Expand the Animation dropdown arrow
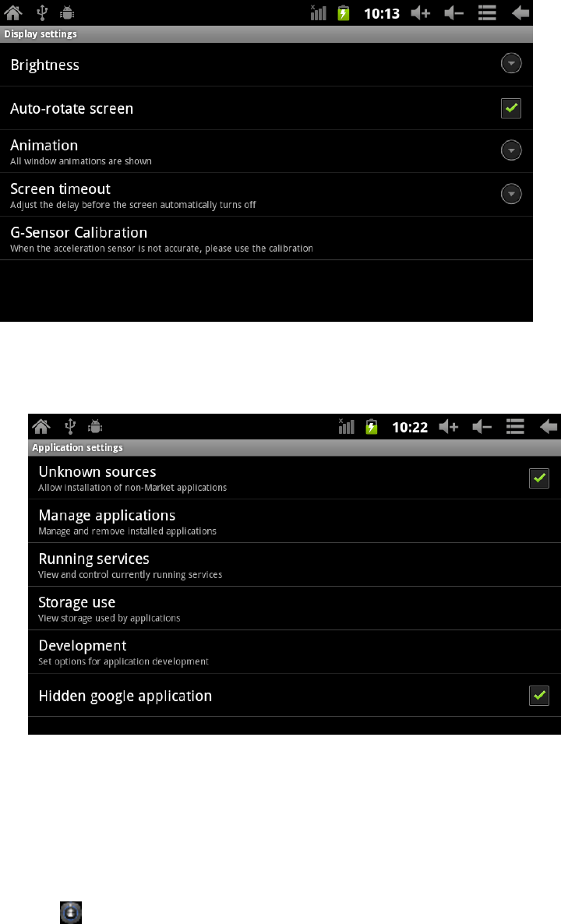The width and height of the screenshot is (561, 924). pos(511,150)
